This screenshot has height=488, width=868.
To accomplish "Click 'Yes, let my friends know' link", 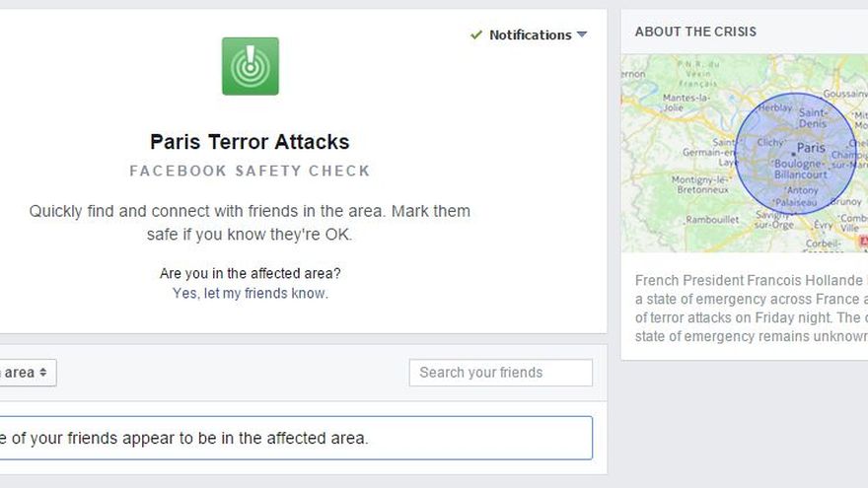I will pyautogui.click(x=250, y=293).
